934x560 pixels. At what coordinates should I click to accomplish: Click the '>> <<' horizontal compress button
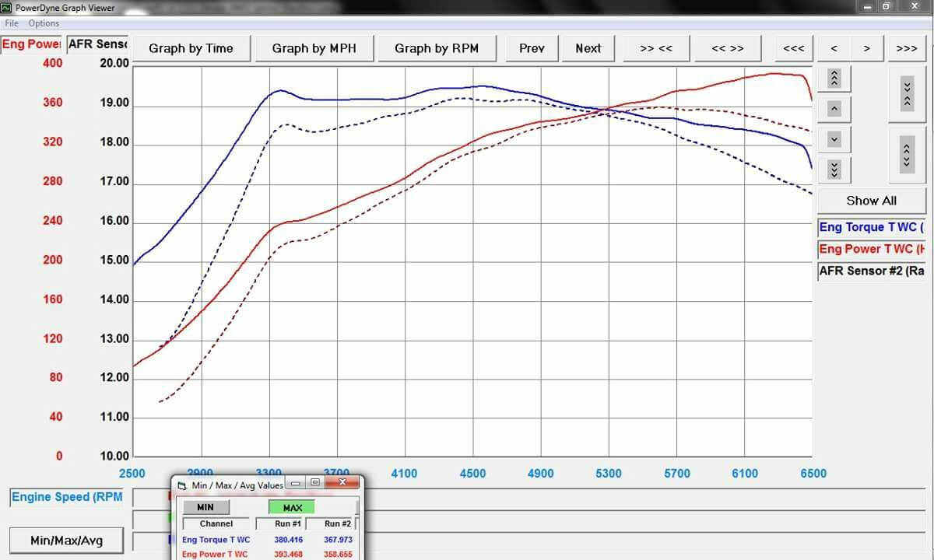pos(655,48)
